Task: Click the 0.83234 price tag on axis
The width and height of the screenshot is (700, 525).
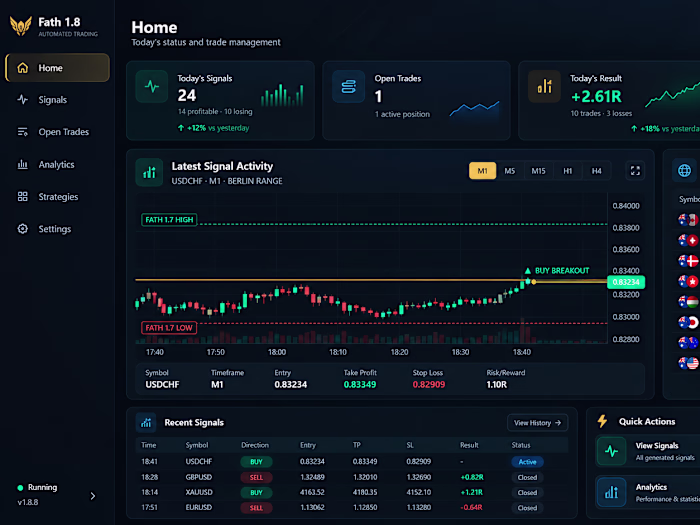Action: [x=626, y=282]
